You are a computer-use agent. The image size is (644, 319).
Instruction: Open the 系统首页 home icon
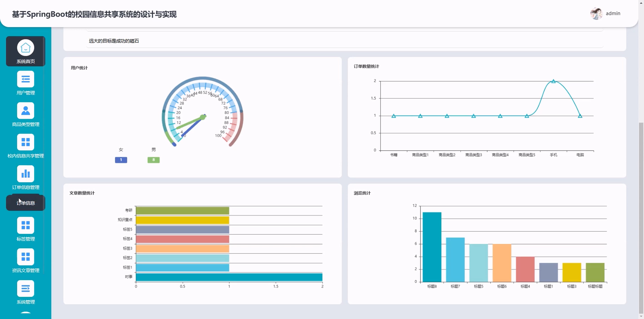click(26, 48)
